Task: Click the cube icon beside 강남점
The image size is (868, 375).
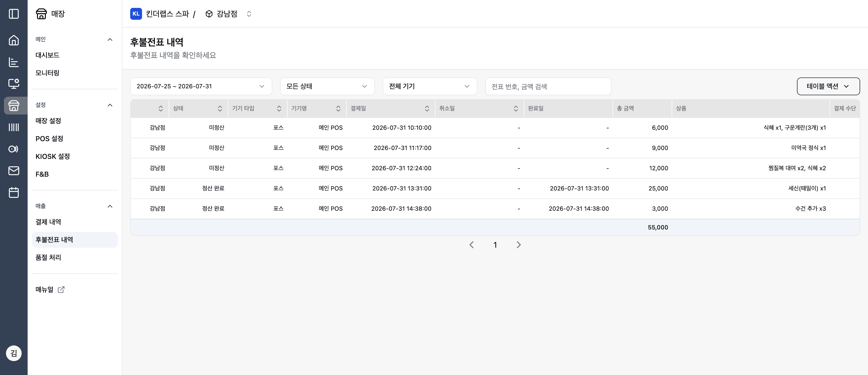Action: 209,14
